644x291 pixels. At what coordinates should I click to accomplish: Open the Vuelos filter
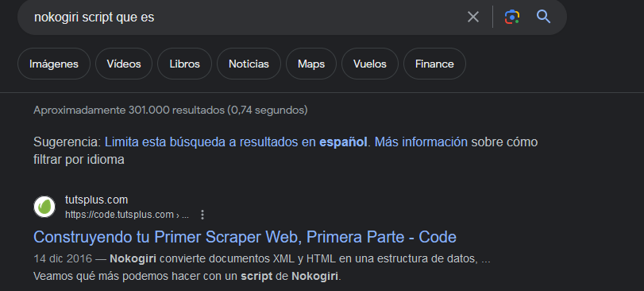pos(369,64)
